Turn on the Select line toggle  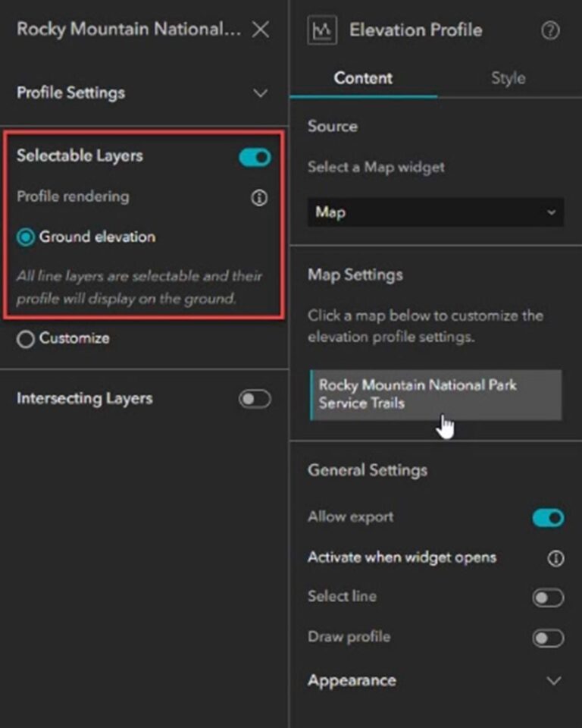(548, 598)
